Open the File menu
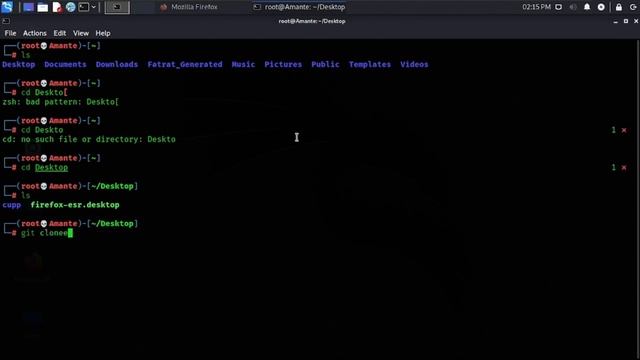 tap(10, 33)
